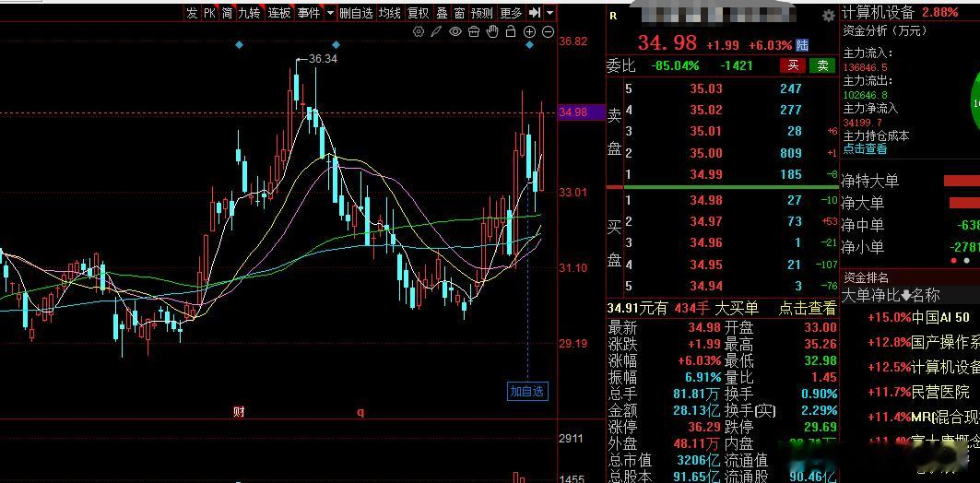Click 点击查看 link under 主力持仓成本
Viewport: 980px width, 483px height.
(865, 148)
